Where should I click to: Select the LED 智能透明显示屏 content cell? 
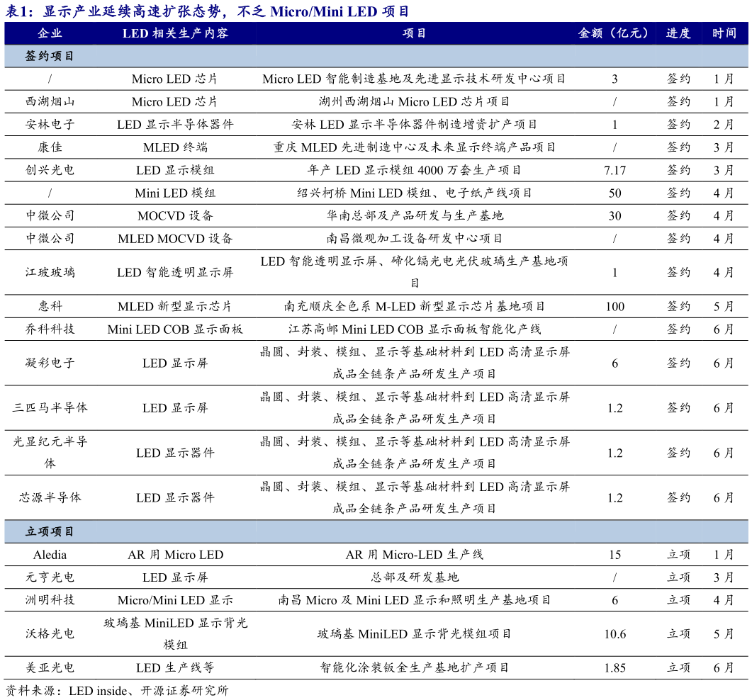coord(176,272)
